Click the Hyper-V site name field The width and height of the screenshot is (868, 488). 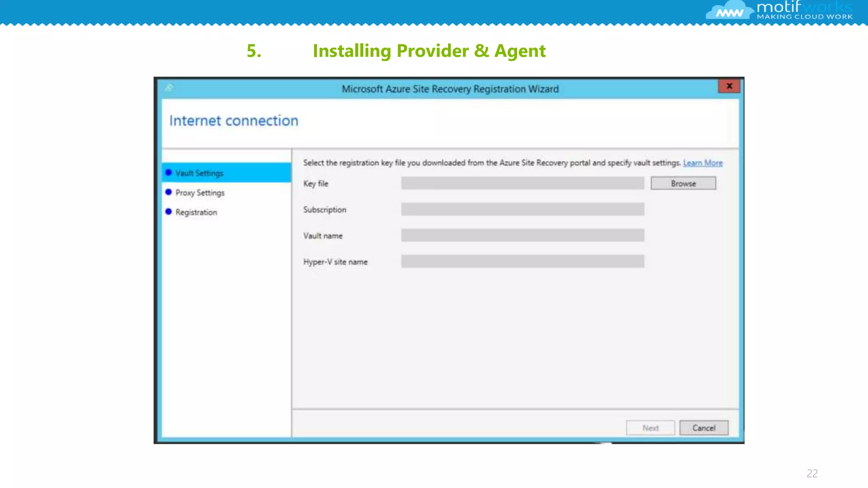523,261
